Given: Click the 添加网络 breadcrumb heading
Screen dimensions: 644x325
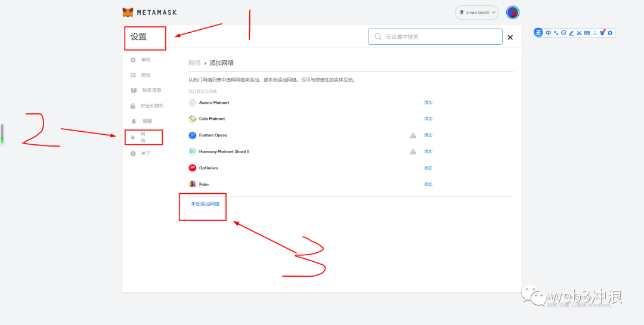Looking at the screenshot, I should (x=222, y=63).
